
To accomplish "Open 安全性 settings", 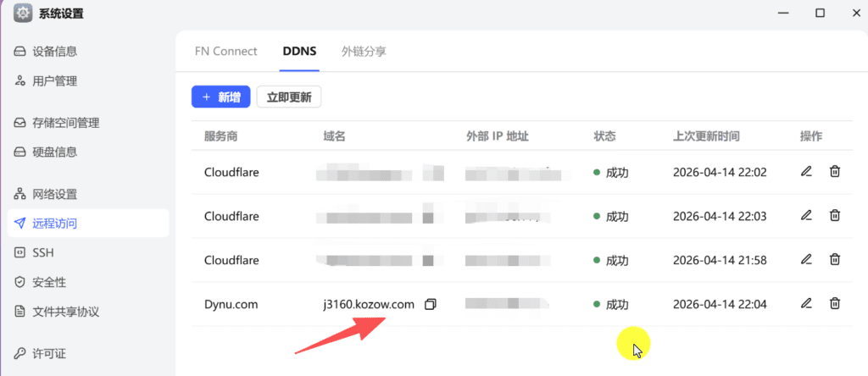I will [x=88, y=282].
